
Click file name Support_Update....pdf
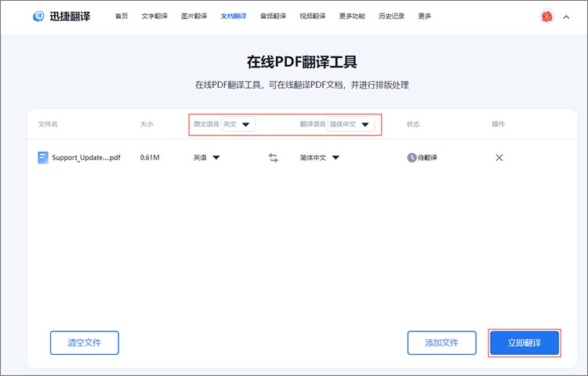pyautogui.click(x=86, y=158)
